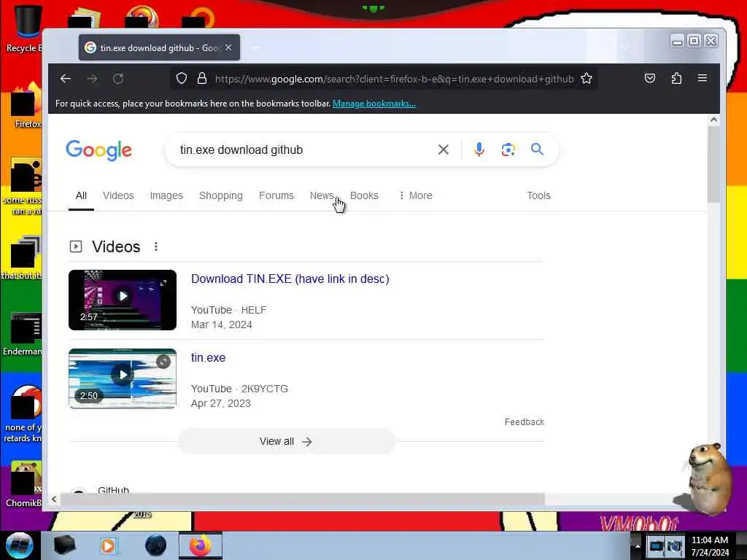Go back using the browser back arrow
Viewport: 747px width, 560px height.
[x=65, y=79]
